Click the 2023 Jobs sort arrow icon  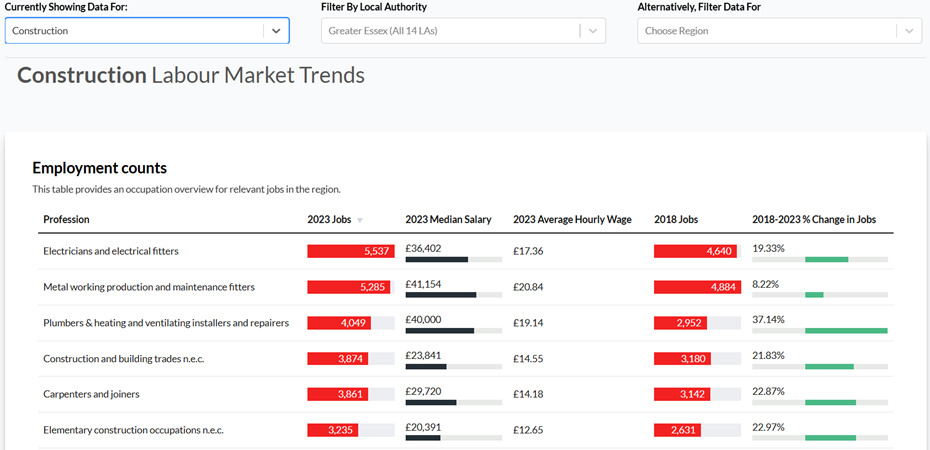tap(360, 220)
